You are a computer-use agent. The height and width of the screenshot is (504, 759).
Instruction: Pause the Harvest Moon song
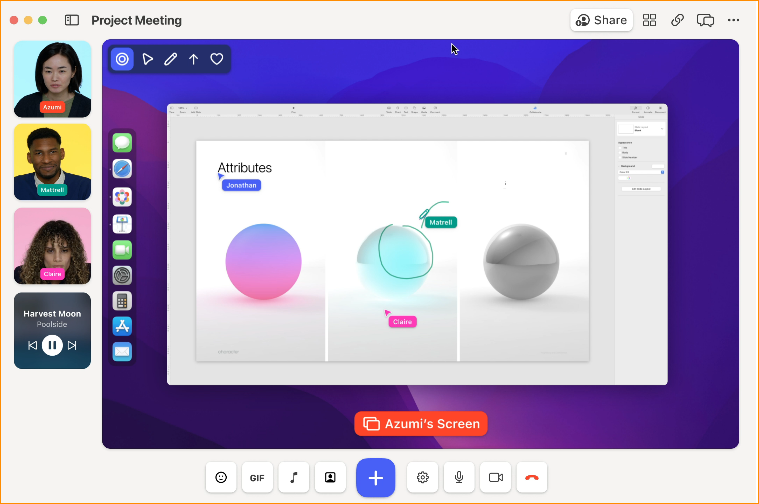(x=52, y=345)
